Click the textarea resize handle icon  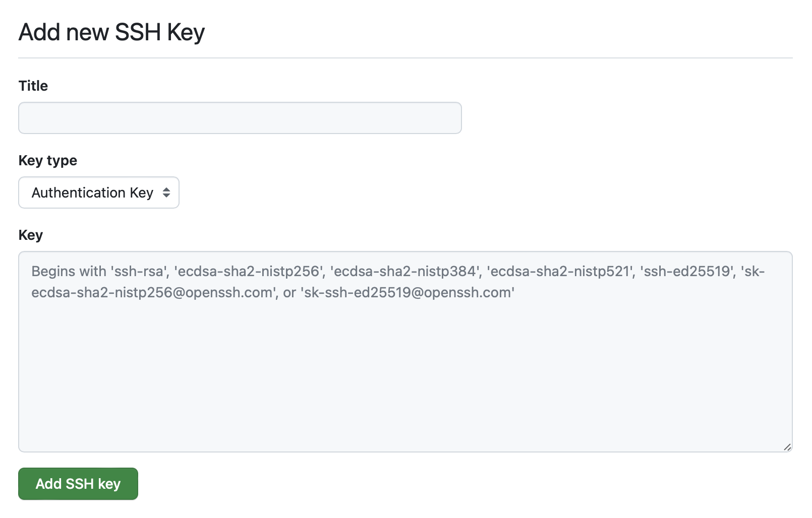click(787, 447)
